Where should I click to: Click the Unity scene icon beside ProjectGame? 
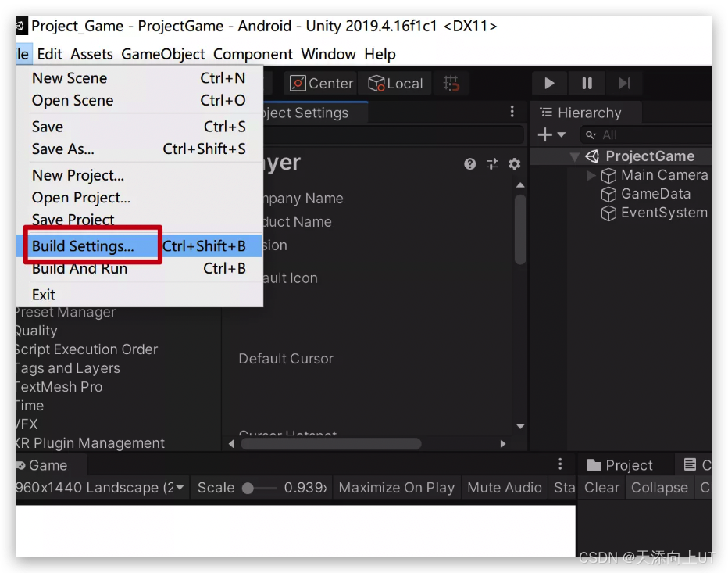592,156
